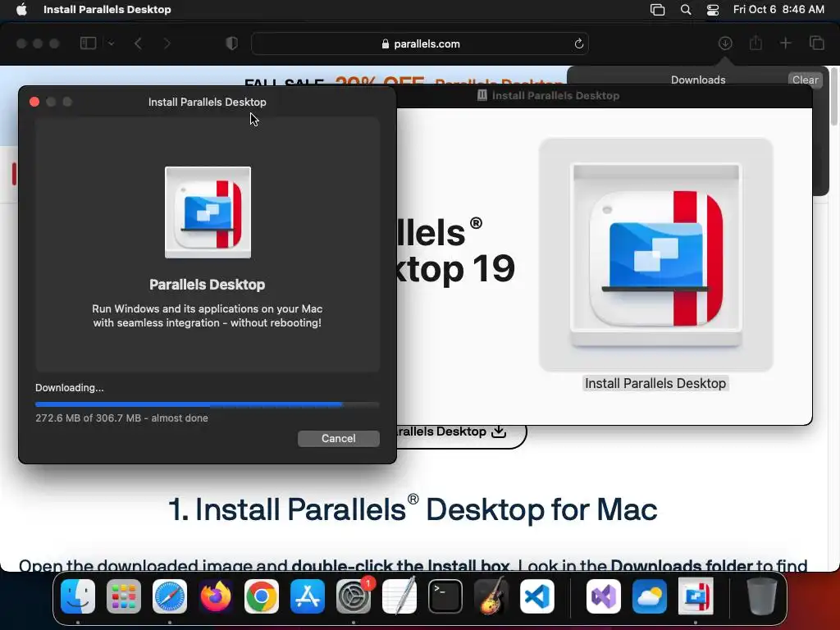
Task: Open System Settings from the Dock
Action: 354,596
